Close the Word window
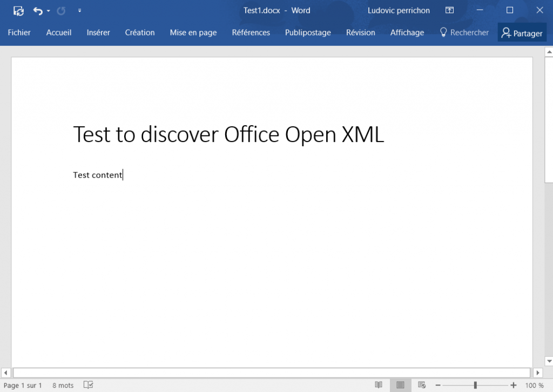 click(539, 10)
